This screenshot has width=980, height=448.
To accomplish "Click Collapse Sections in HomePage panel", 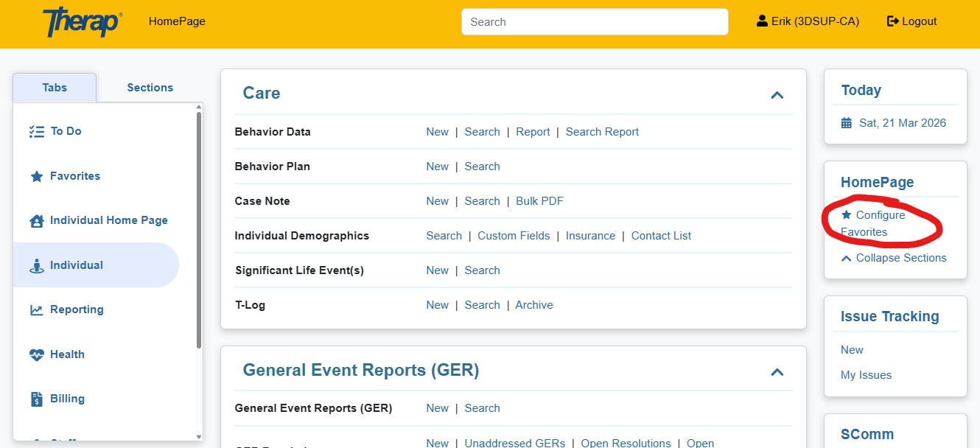I will [900, 258].
